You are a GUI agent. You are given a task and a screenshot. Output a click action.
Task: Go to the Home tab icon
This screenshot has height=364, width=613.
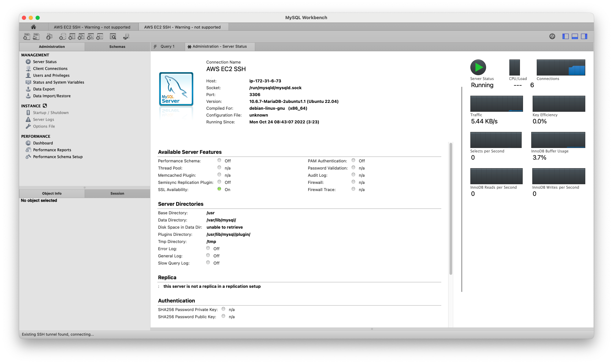coord(33,27)
